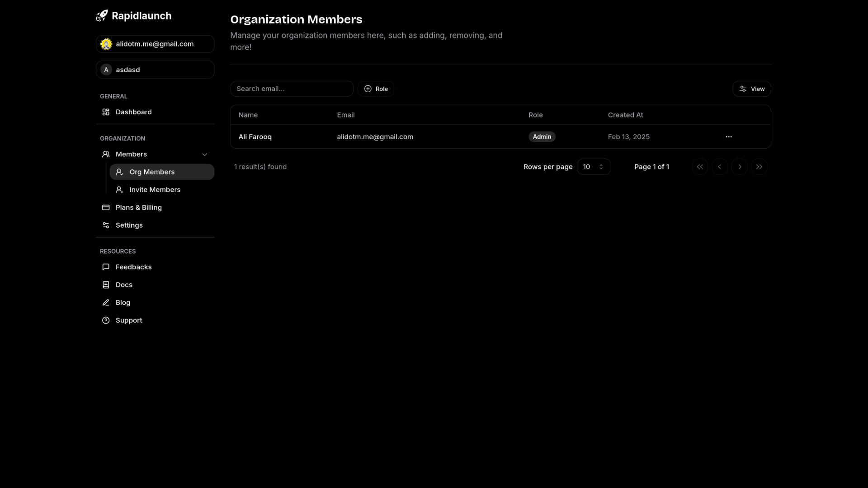
Task: Click the Support question mark icon
Action: point(106,320)
